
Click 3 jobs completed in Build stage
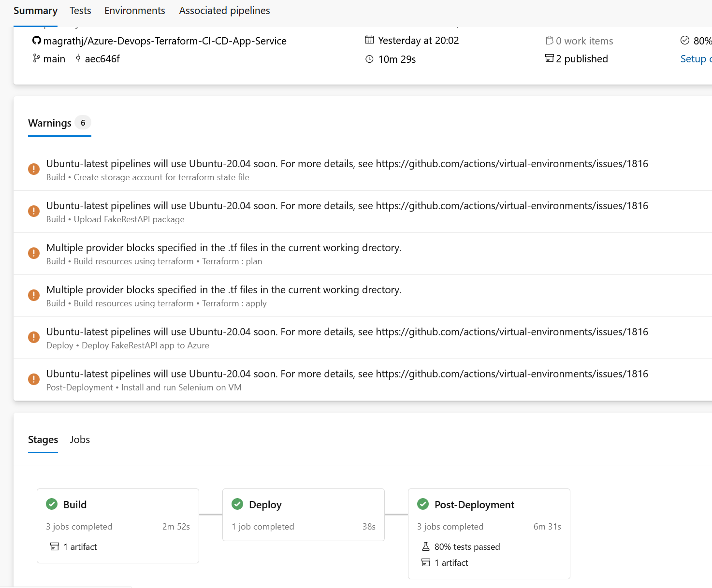point(79,527)
